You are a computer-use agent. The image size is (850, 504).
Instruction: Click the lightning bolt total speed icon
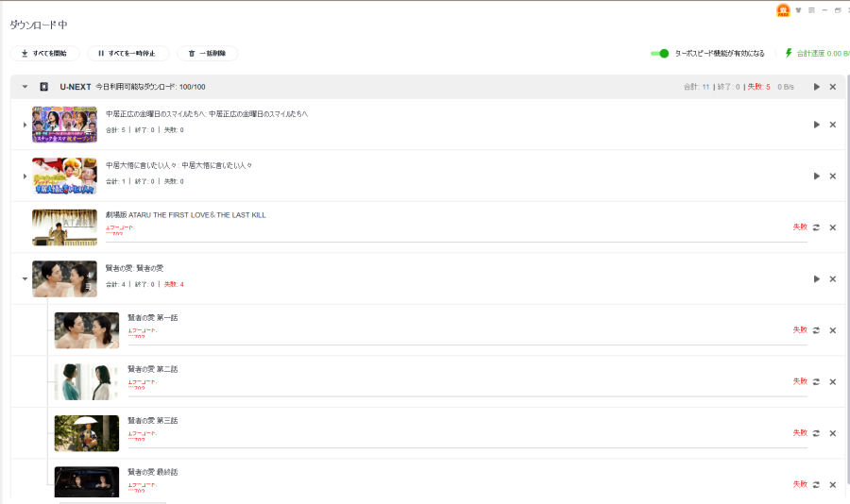pyautogui.click(x=789, y=54)
